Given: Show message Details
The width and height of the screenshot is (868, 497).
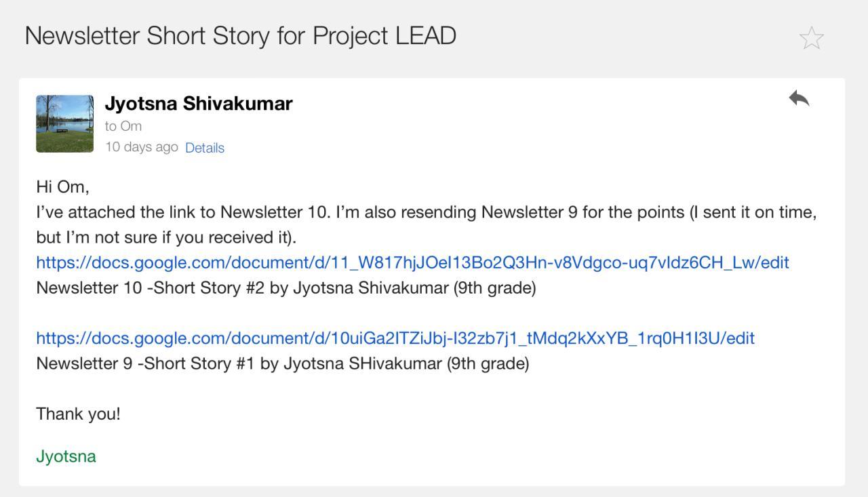Looking at the screenshot, I should coord(205,148).
